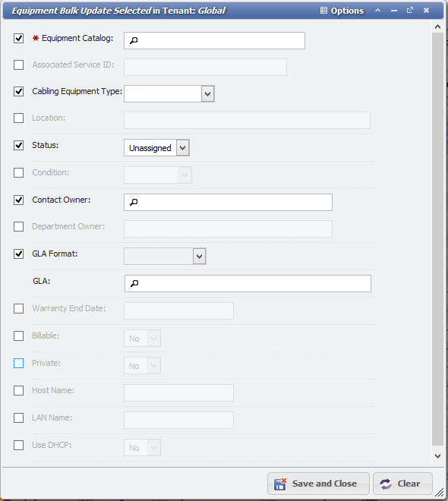
Task: Pop out dialog with the external window icon
Action: pos(410,10)
